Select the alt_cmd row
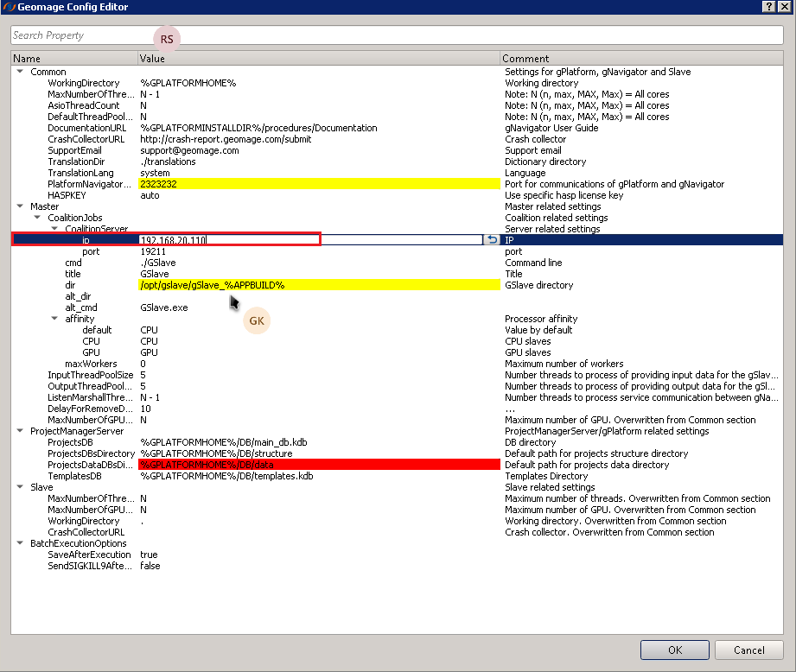Viewport: 796px width, 672px height. pyautogui.click(x=397, y=307)
